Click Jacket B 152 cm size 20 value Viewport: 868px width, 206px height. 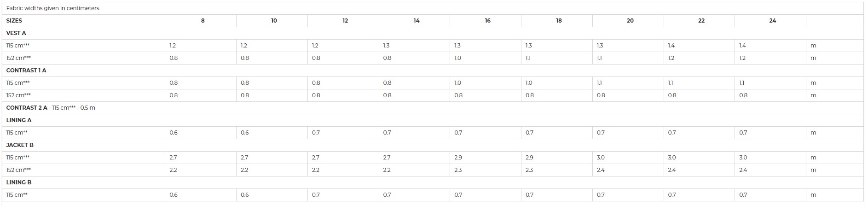coord(601,170)
